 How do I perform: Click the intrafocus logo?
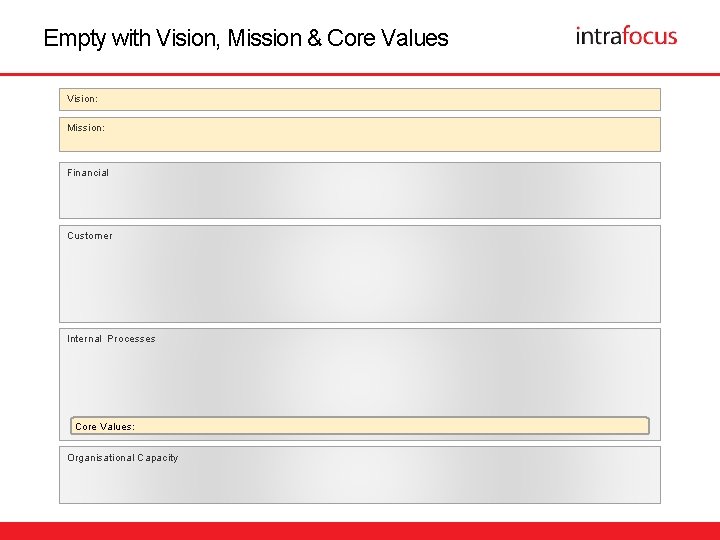click(x=626, y=36)
